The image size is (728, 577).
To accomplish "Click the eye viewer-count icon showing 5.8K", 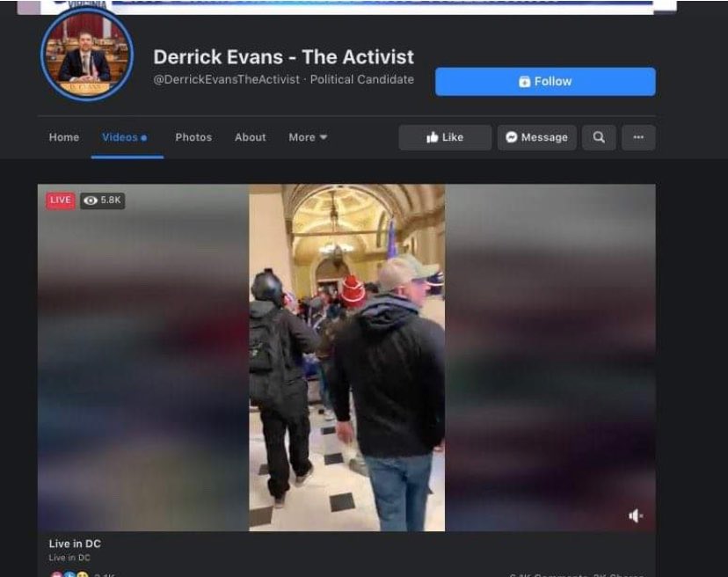I will tap(91, 200).
